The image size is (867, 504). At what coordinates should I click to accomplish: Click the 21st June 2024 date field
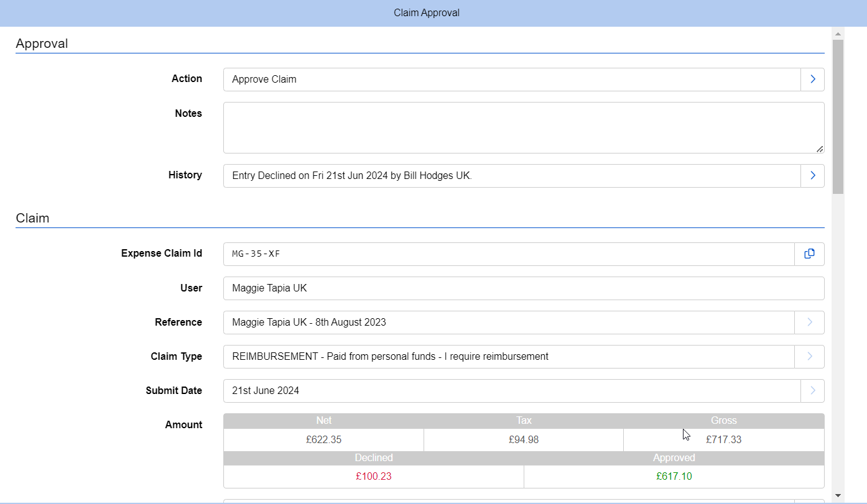512,390
